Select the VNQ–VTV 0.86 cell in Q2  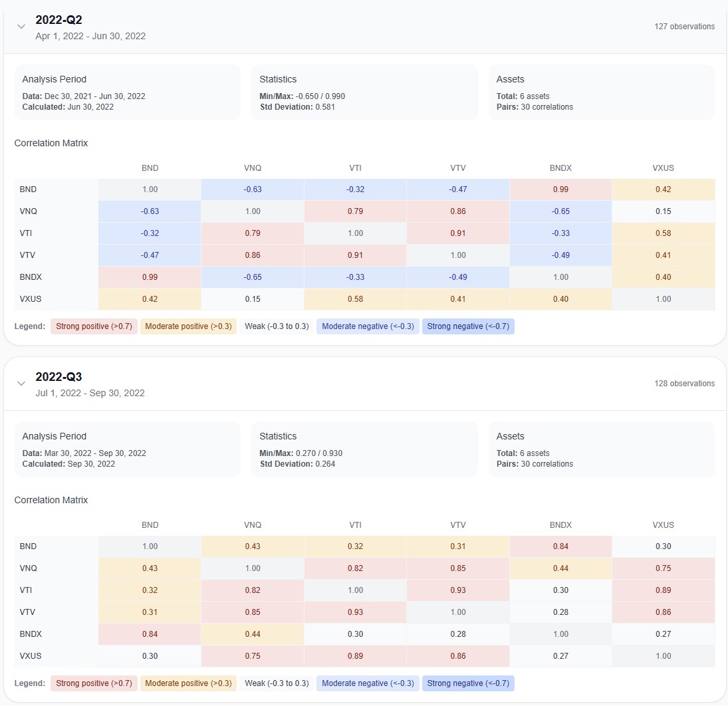pyautogui.click(x=458, y=211)
